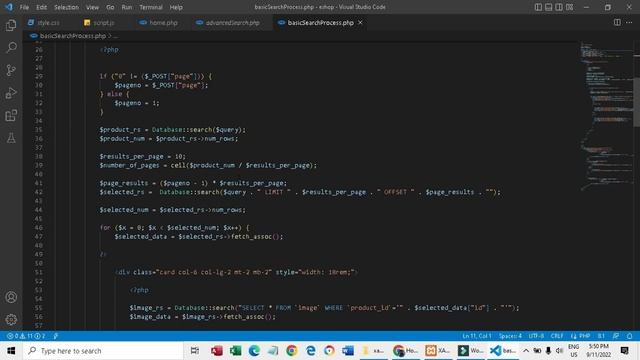The height and width of the screenshot is (360, 640).
Task: Open the volume control in system tray
Action: (x=559, y=351)
